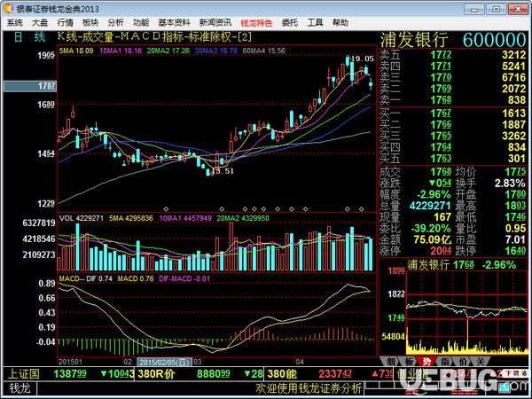This screenshot has width=532, height=399.
Task: Click the 13.51 low price annotation
Action: (x=223, y=170)
